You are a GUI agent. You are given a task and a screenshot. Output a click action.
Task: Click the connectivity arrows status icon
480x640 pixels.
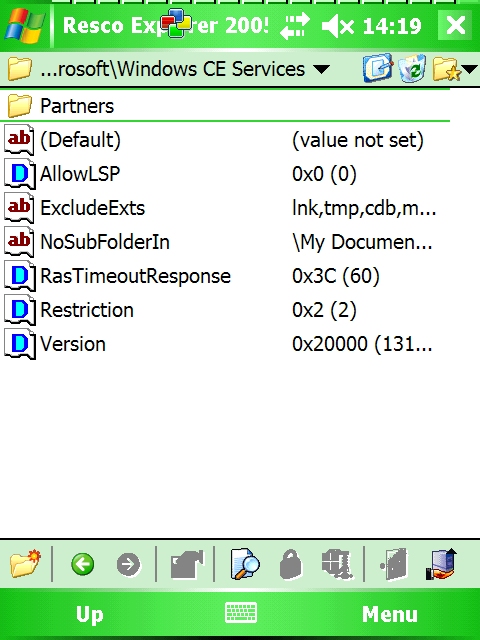click(295, 25)
